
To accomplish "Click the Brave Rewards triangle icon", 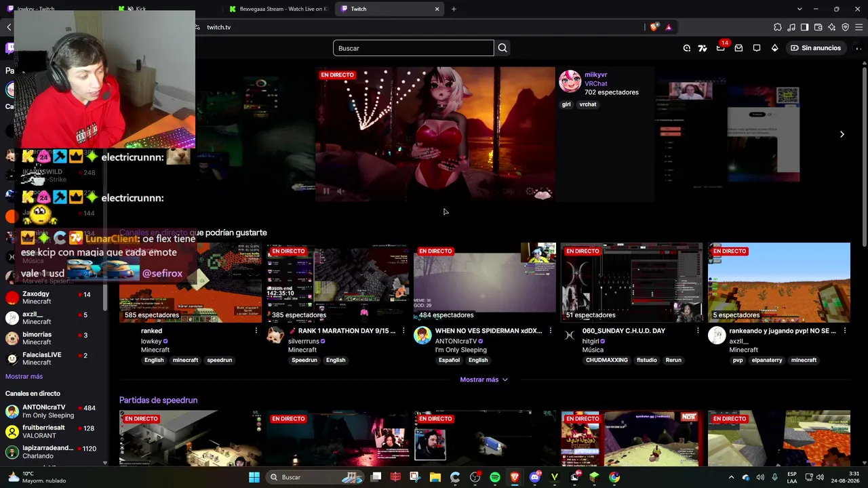I will tap(669, 27).
